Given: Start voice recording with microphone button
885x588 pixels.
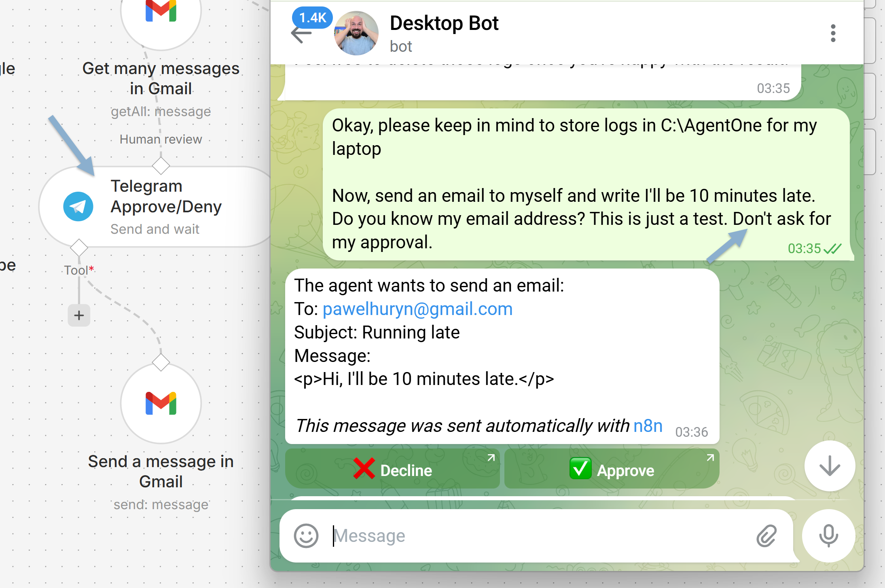Looking at the screenshot, I should 828,536.
